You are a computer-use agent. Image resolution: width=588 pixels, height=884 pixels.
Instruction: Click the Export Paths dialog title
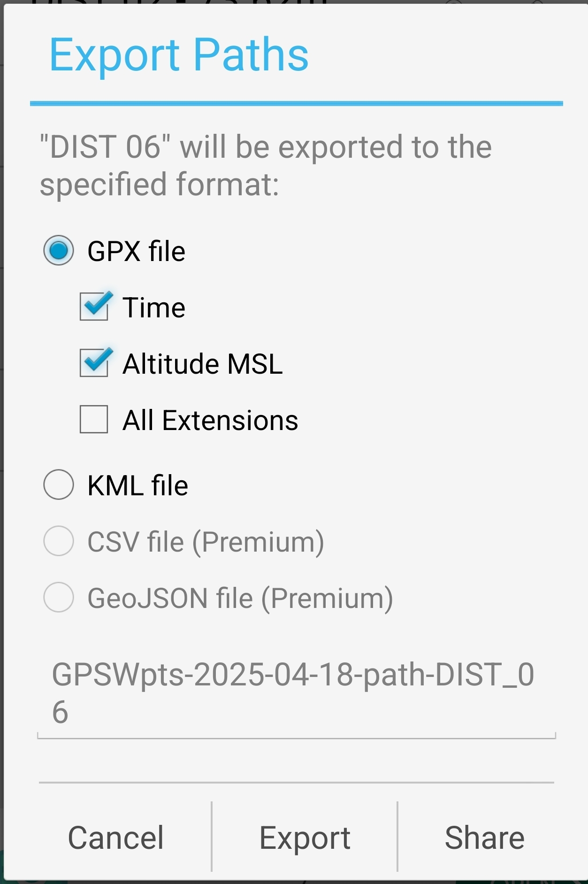(179, 55)
